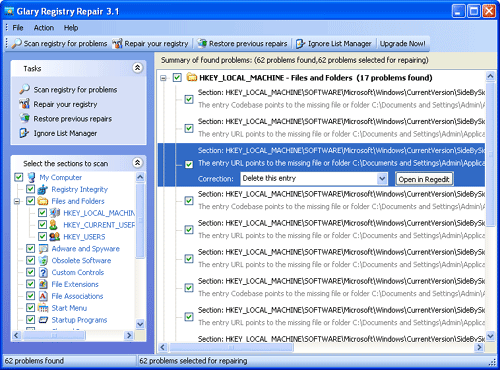Click Ignore List Manager link in Tasks
This screenshot has width=500, height=370.
(65, 133)
